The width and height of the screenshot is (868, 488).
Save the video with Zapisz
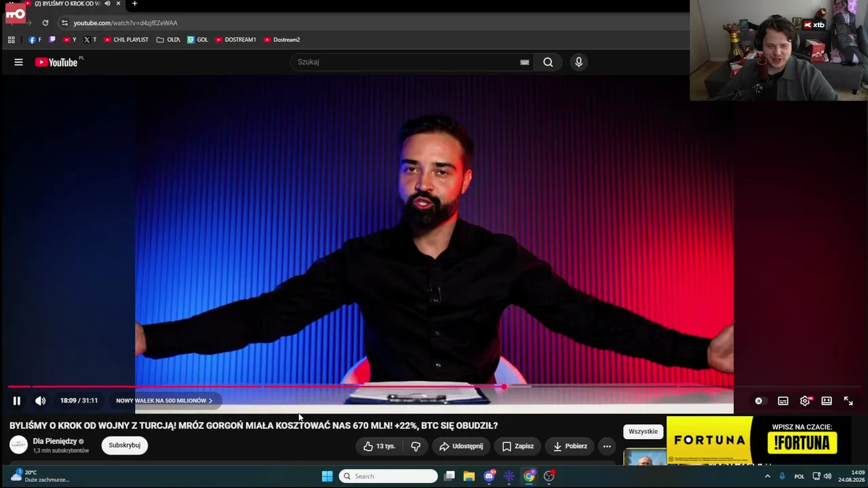tap(518, 446)
